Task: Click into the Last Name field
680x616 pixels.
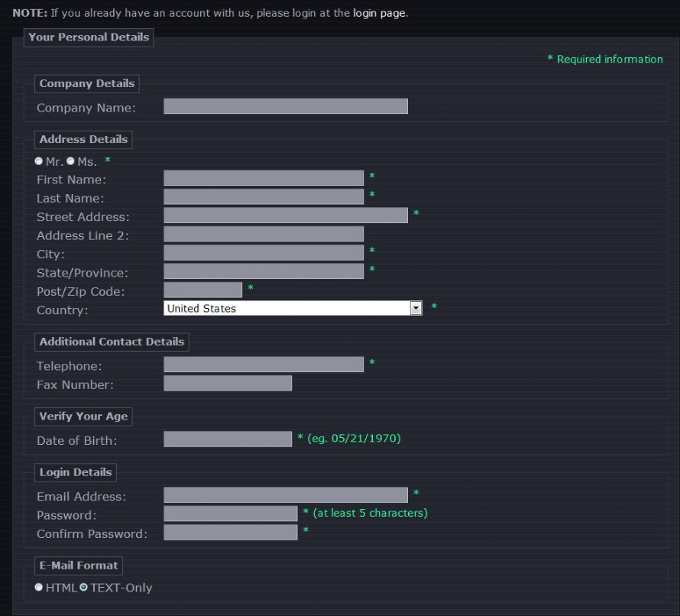Action: click(x=263, y=196)
